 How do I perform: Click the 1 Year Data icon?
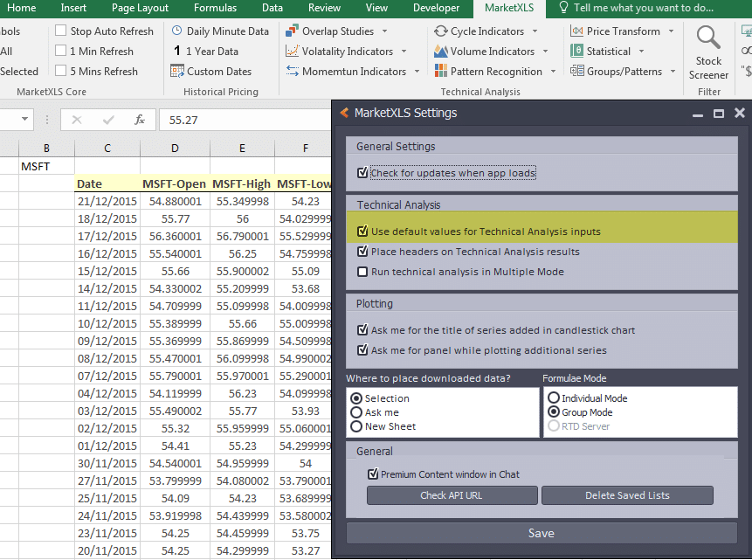(x=177, y=51)
